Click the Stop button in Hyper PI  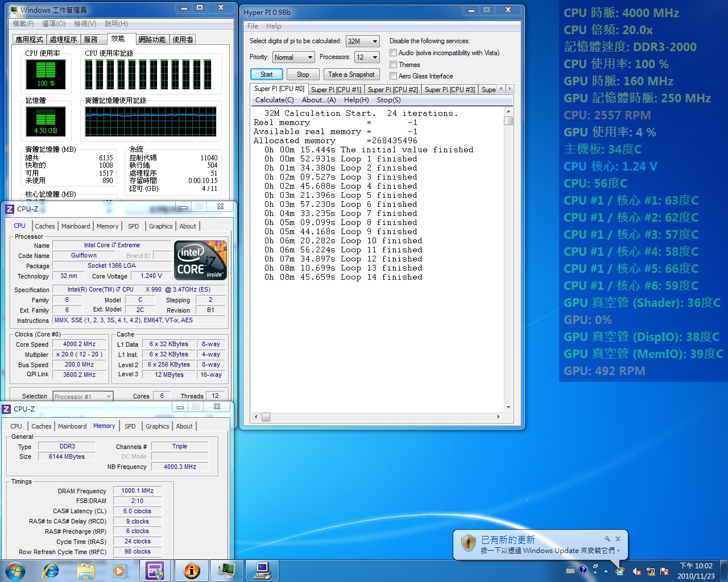click(303, 74)
